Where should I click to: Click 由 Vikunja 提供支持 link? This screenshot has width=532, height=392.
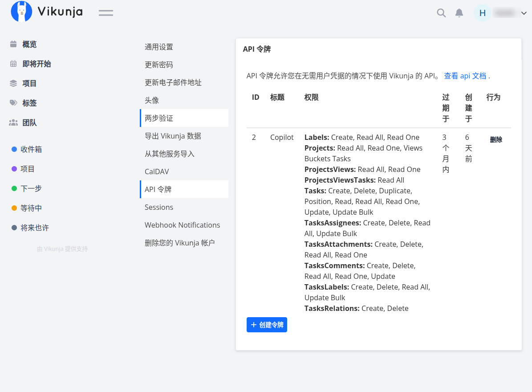click(x=62, y=249)
